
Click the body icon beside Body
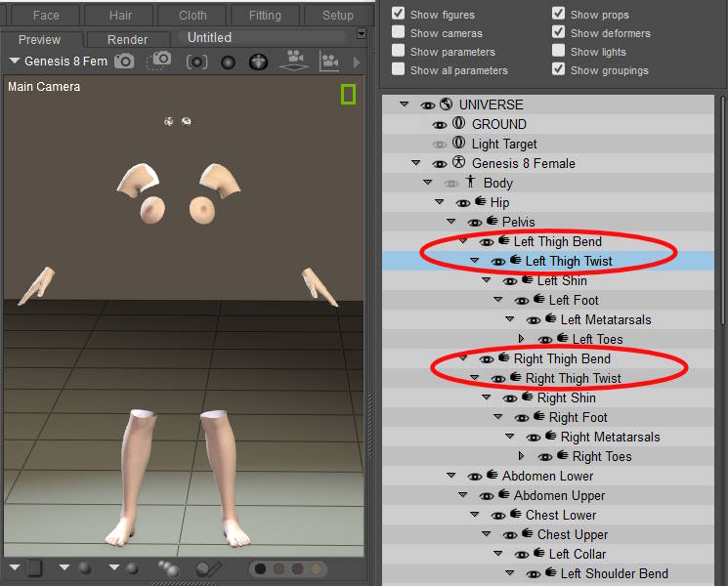click(470, 182)
